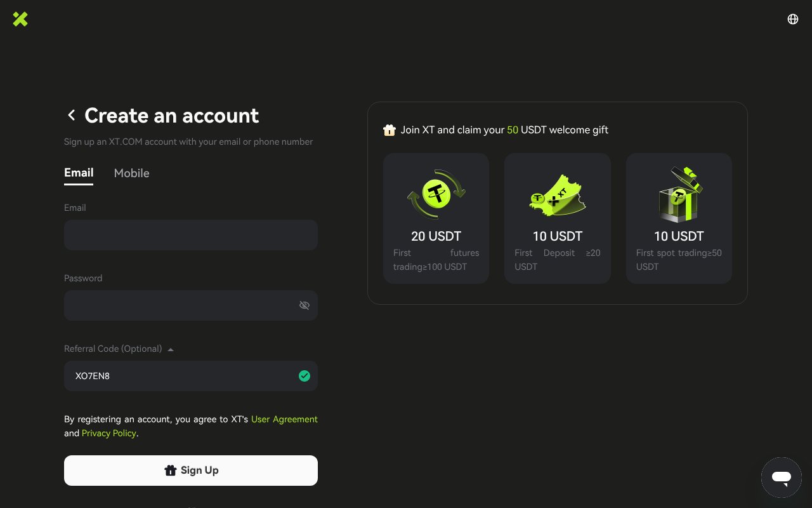This screenshot has height=508, width=812.
Task: Open the Privacy Policy link
Action: coord(108,433)
